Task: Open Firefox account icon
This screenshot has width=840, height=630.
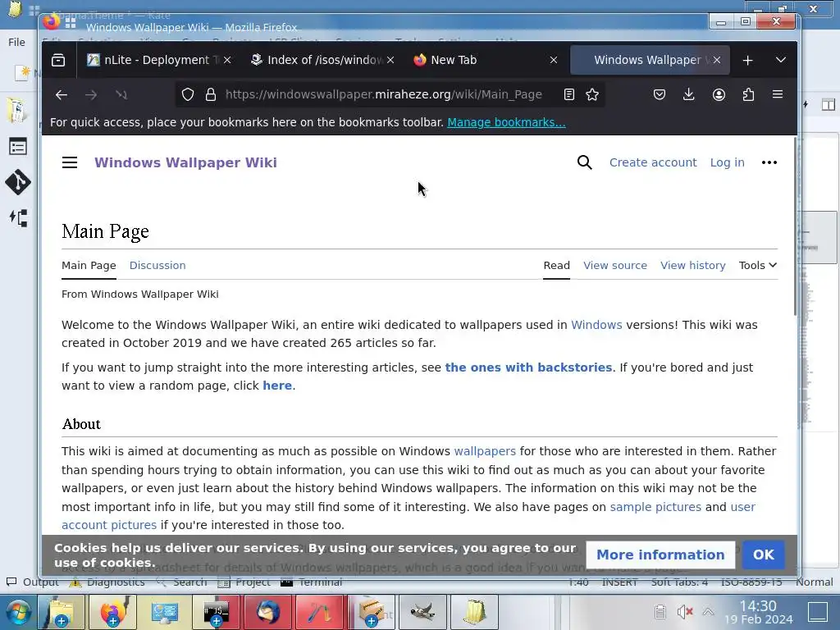Action: pos(719,95)
